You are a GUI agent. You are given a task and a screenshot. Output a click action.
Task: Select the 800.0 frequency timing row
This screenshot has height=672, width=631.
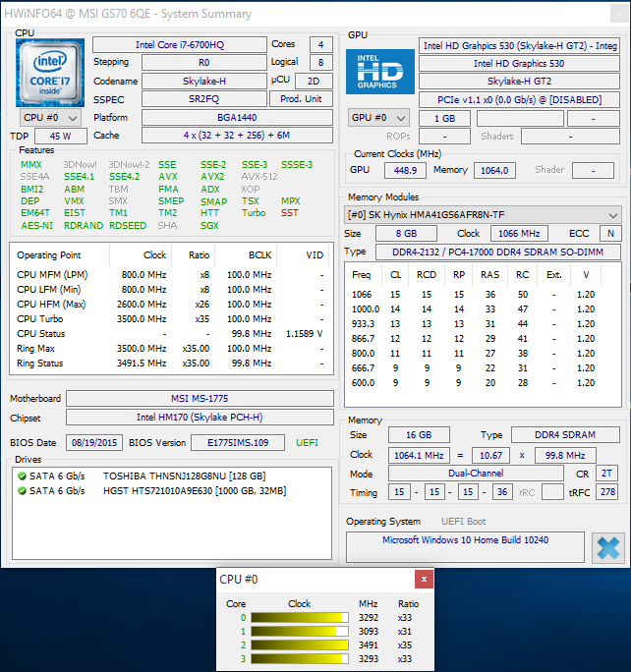coord(483,354)
